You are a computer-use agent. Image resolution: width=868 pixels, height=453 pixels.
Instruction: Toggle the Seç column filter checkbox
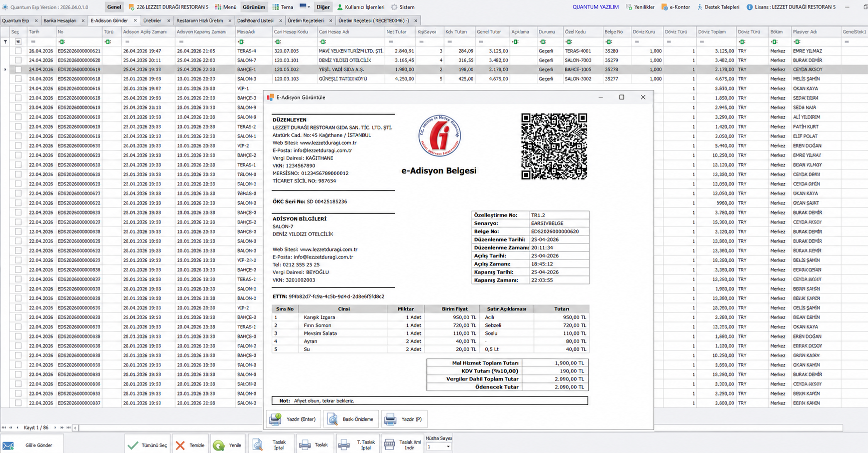18,41
